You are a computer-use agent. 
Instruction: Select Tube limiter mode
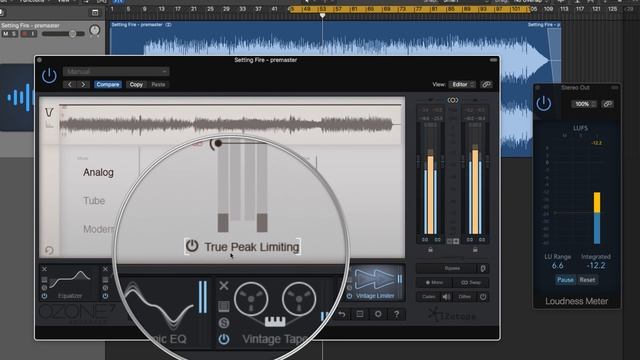pos(94,201)
